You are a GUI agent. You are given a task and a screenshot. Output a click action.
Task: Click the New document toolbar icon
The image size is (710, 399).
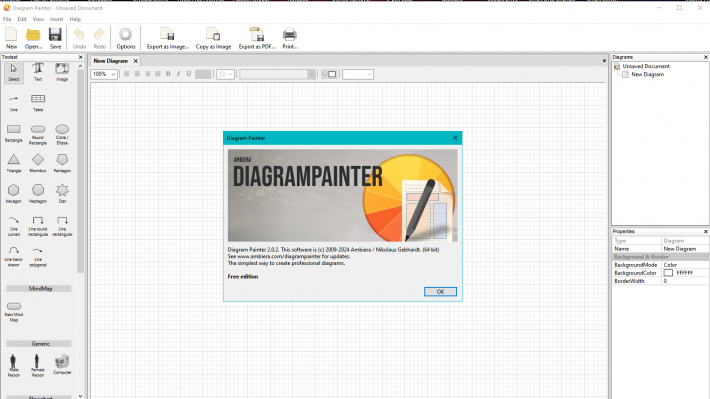pyautogui.click(x=11, y=38)
